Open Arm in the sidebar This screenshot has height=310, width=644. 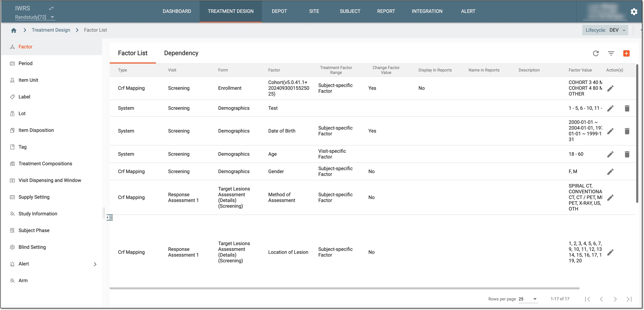click(51, 281)
